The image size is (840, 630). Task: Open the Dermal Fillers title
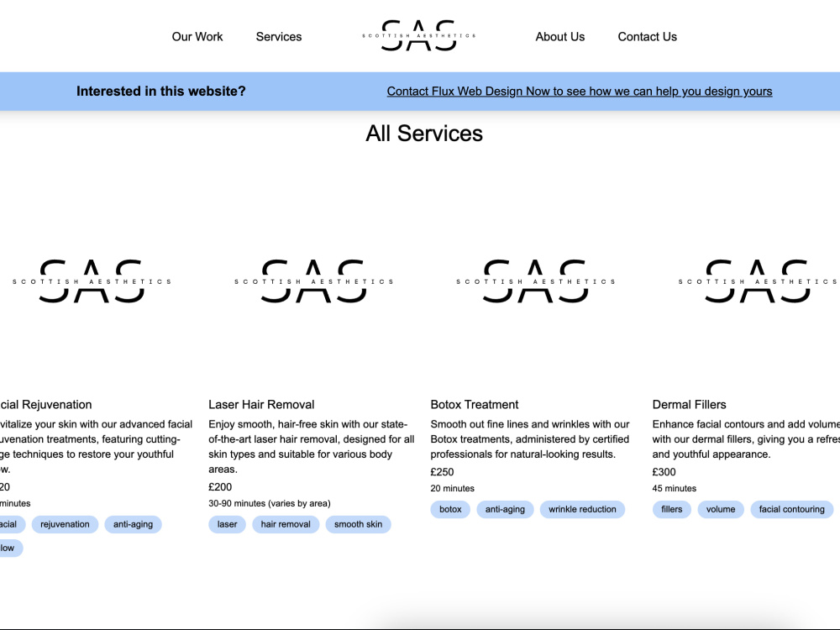pyautogui.click(x=690, y=405)
